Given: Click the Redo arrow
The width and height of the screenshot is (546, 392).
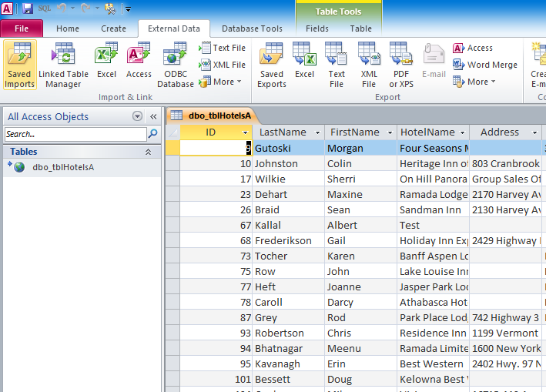Looking at the screenshot, I should [85, 8].
